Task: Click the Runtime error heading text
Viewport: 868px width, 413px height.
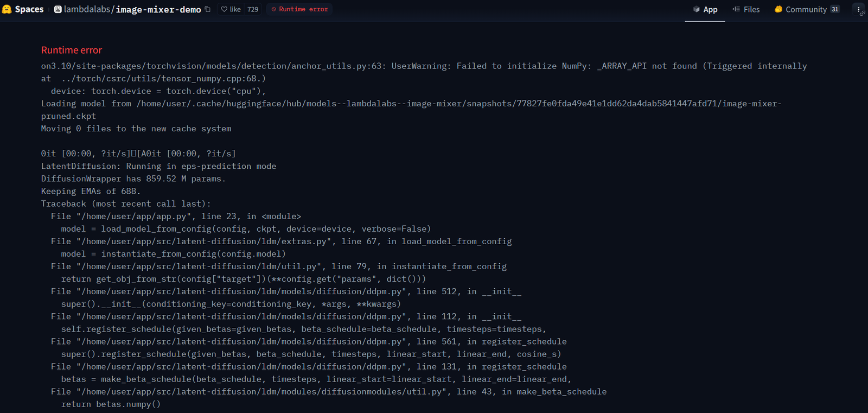Action: [x=72, y=50]
